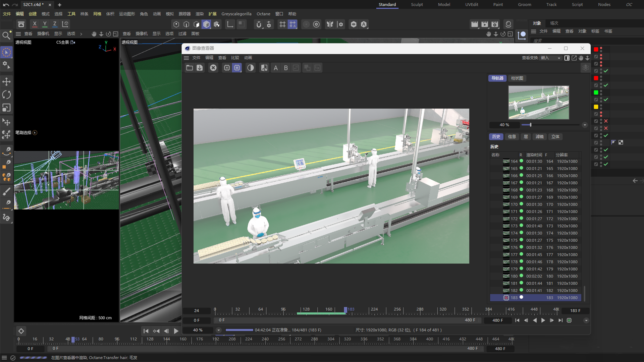Switch to Sculpt layout tab
This screenshot has width=644, height=362.
[417, 4]
